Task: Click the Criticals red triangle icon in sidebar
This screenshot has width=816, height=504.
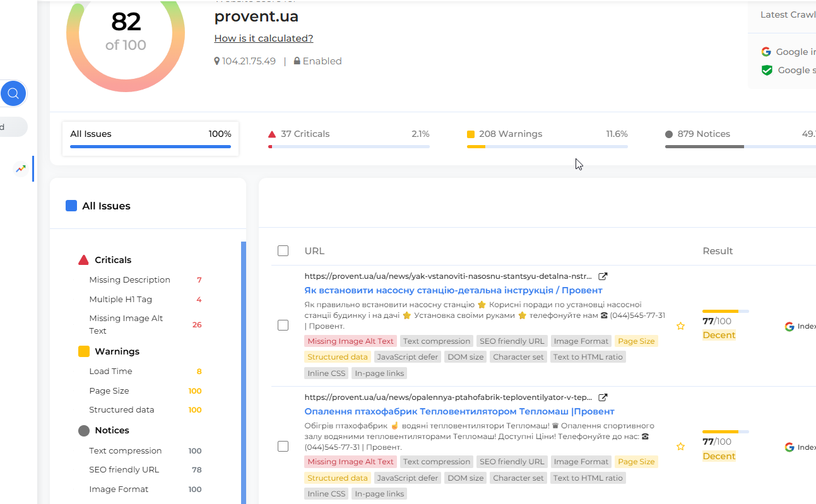Action: tap(83, 260)
